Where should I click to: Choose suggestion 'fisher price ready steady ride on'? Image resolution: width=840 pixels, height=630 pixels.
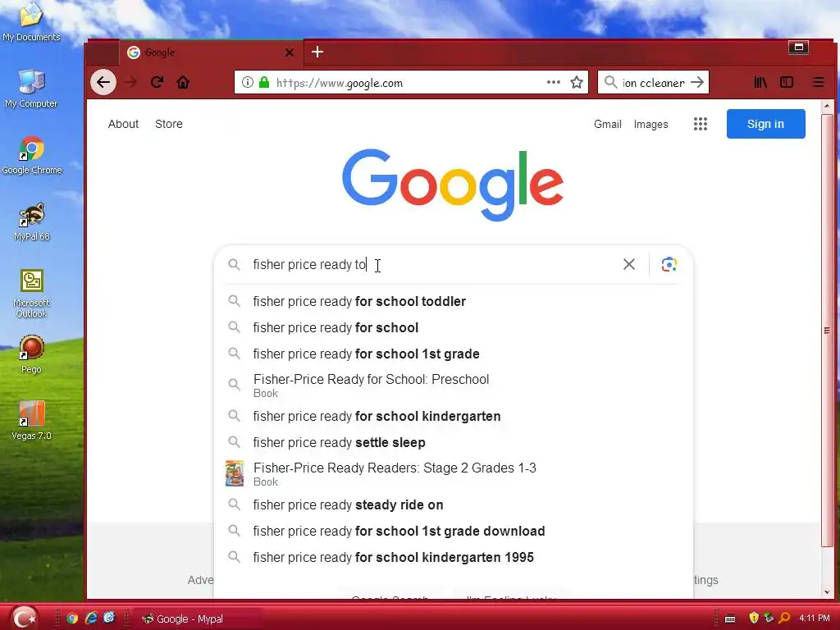pyautogui.click(x=453, y=504)
